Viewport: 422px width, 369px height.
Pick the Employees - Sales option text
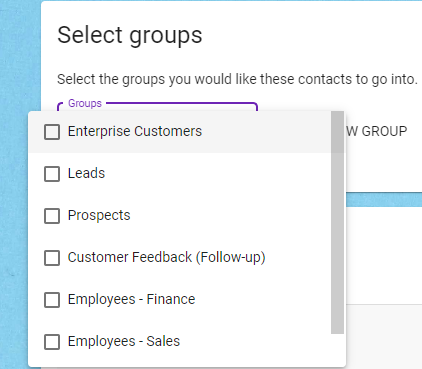pyautogui.click(x=124, y=341)
